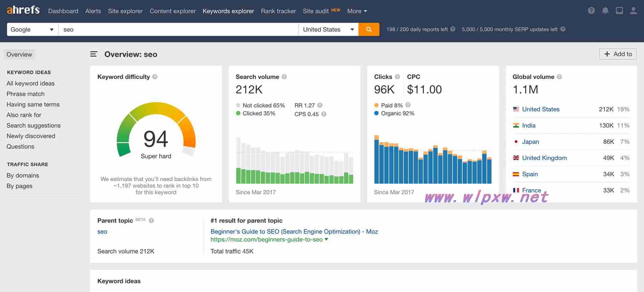Open Site explorer tab
The height and width of the screenshot is (292, 644).
[x=125, y=11]
